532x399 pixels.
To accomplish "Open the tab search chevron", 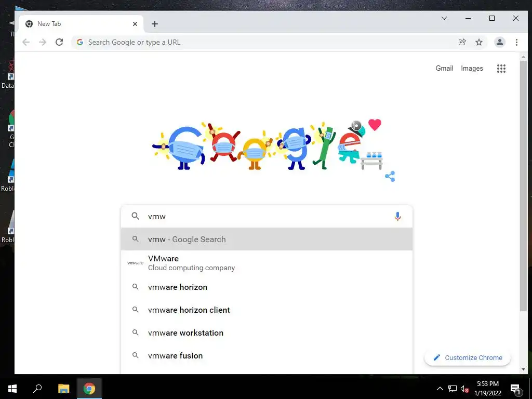I will coord(444,18).
